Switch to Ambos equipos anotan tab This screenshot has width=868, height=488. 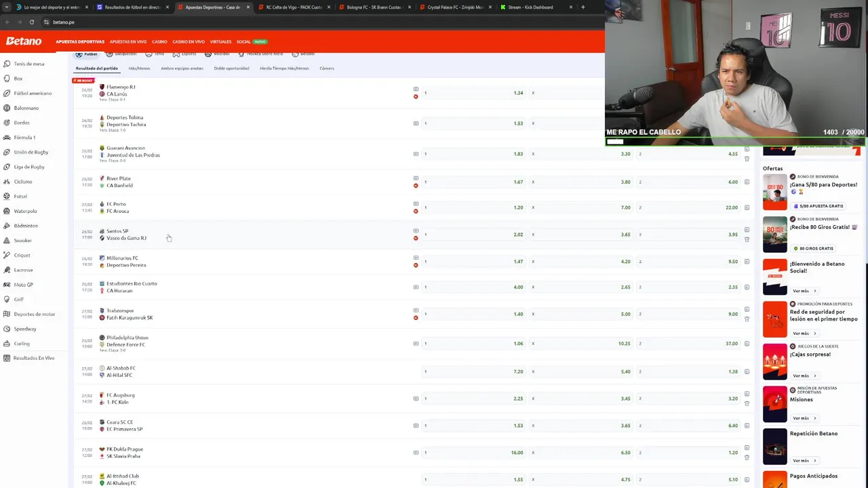click(182, 68)
